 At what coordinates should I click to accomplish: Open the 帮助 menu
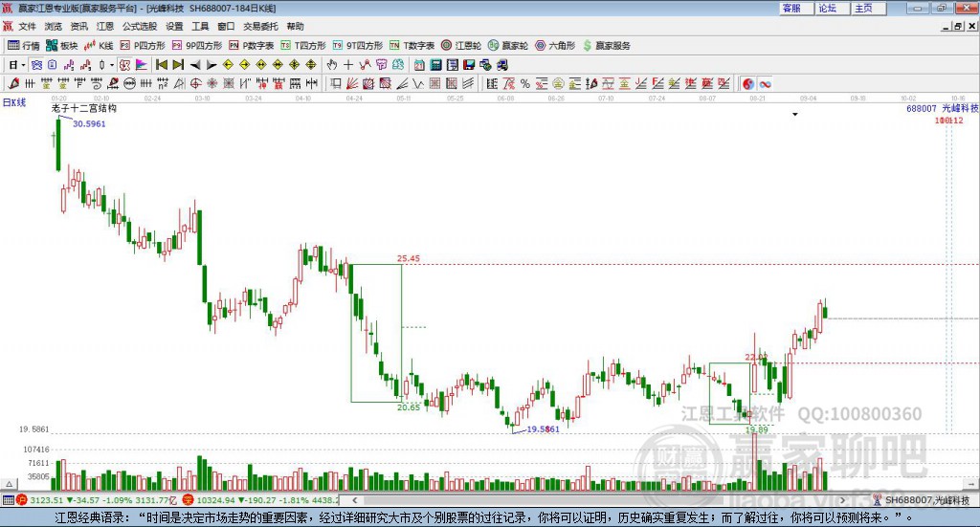click(x=295, y=26)
